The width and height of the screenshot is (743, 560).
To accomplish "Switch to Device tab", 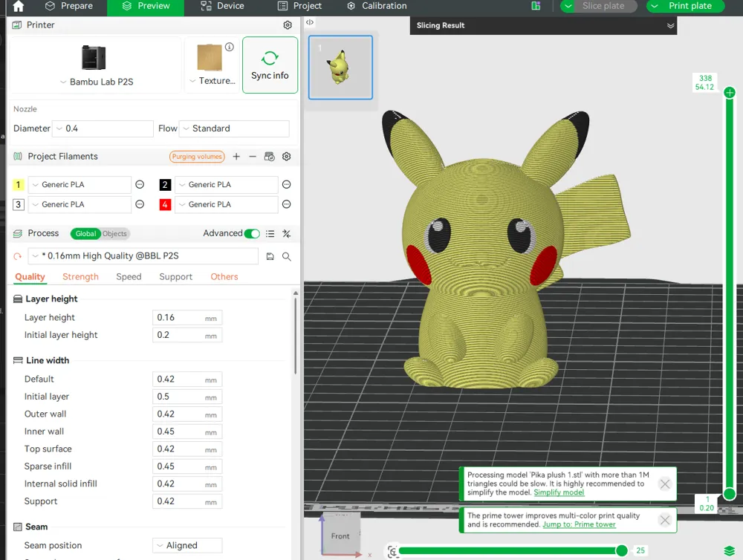I will coord(221,6).
